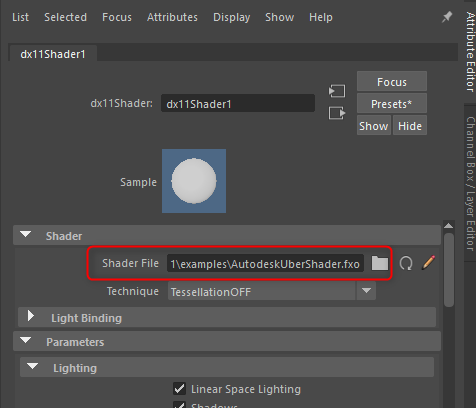Click the scroll up arrow of attribute list
This screenshot has width=476, height=408.
[x=448, y=226]
